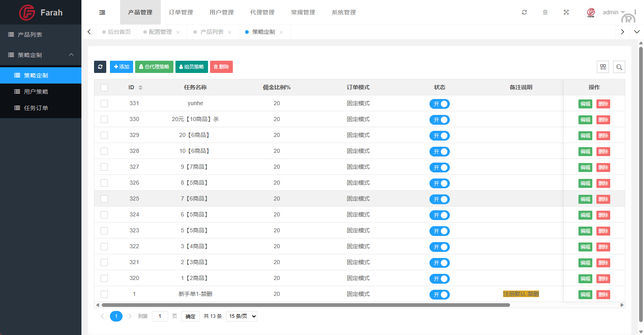Close the 产品列表 tab with its X
The height and width of the screenshot is (335, 644).
click(230, 32)
